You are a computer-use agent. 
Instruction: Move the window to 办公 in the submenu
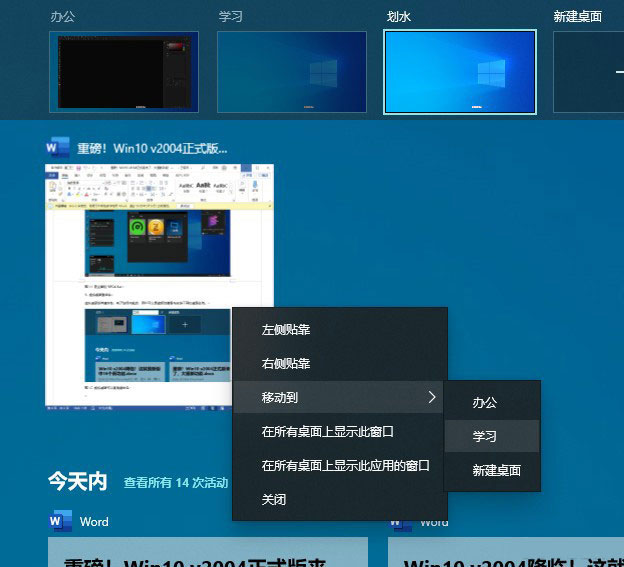485,402
